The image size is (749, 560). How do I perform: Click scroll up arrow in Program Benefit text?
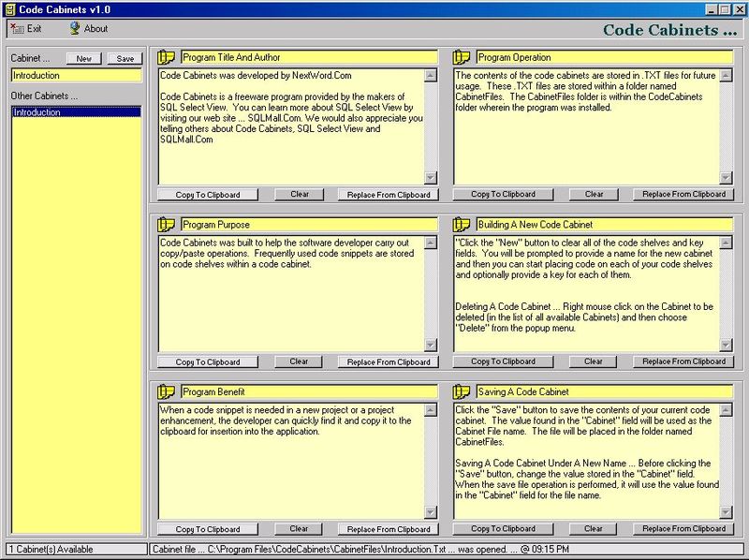point(431,410)
